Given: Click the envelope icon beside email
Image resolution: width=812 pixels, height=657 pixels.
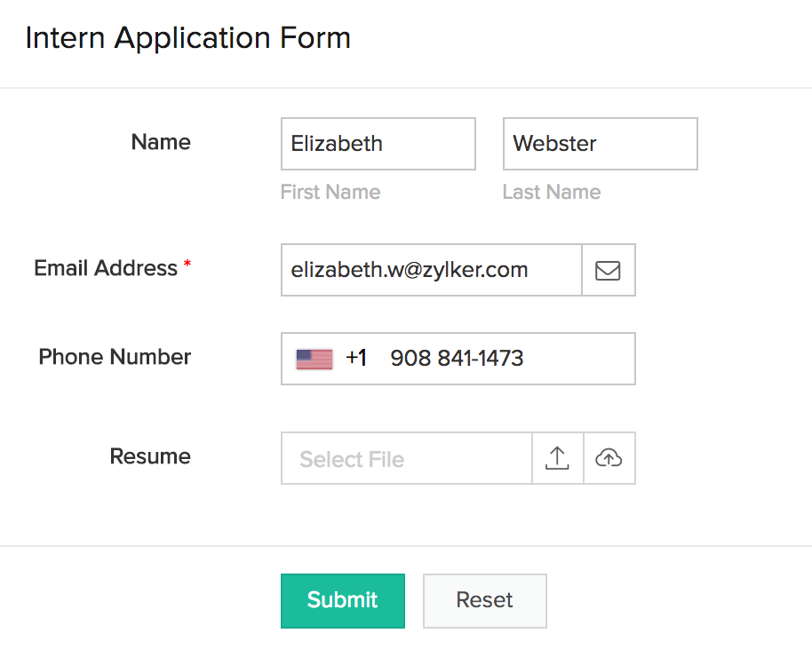Looking at the screenshot, I should click(608, 270).
